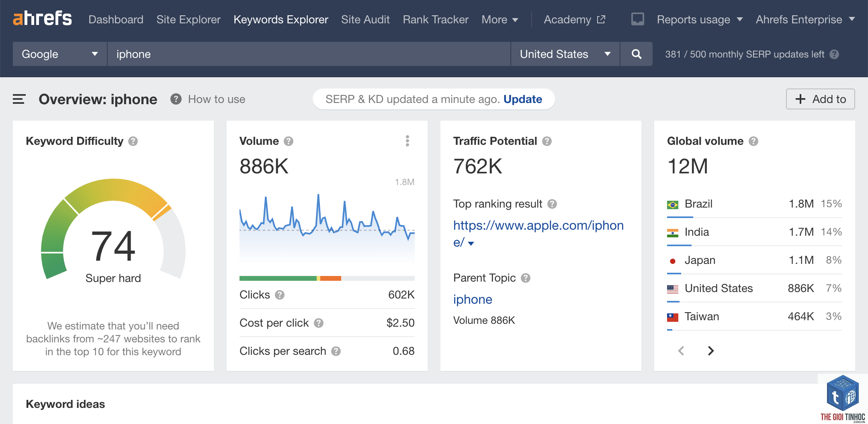The width and height of the screenshot is (868, 424).
Task: Click the Brazil flag icon
Action: [x=673, y=204]
